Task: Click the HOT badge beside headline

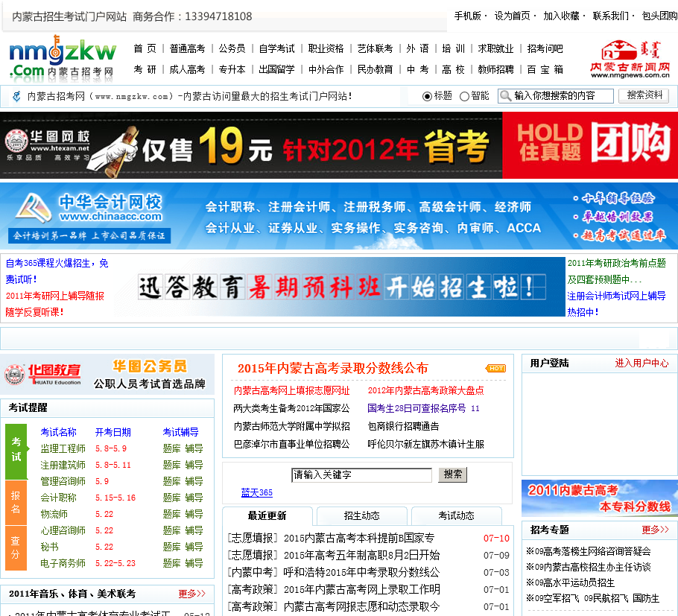Action: pos(496,368)
